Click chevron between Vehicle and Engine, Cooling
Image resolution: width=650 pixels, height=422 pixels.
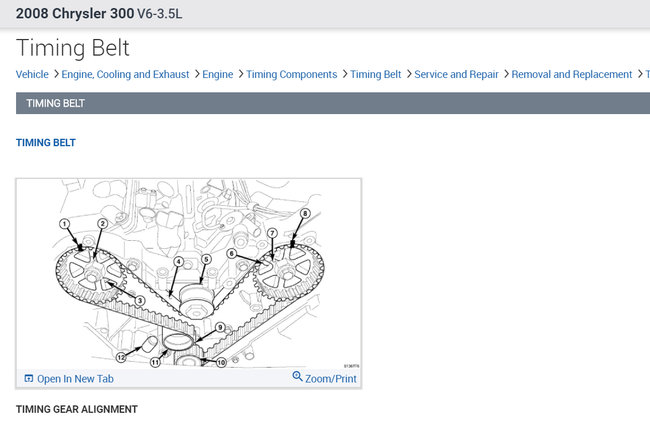click(x=56, y=75)
